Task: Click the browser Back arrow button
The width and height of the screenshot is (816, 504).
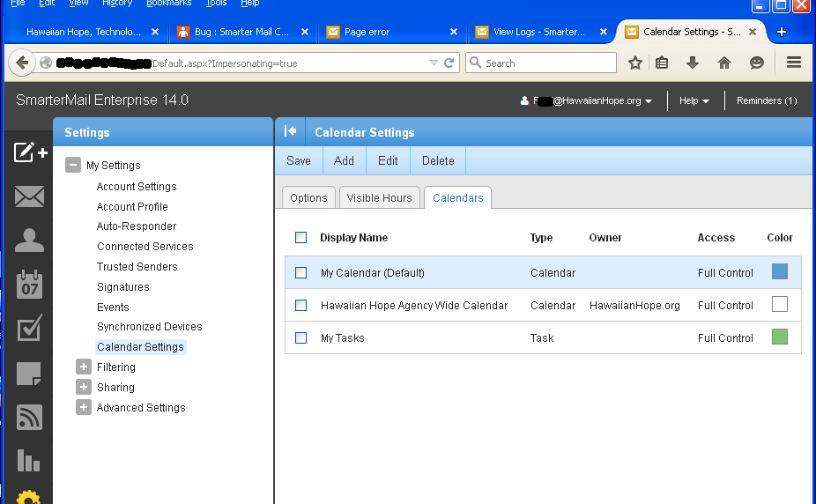Action: pyautogui.click(x=22, y=63)
